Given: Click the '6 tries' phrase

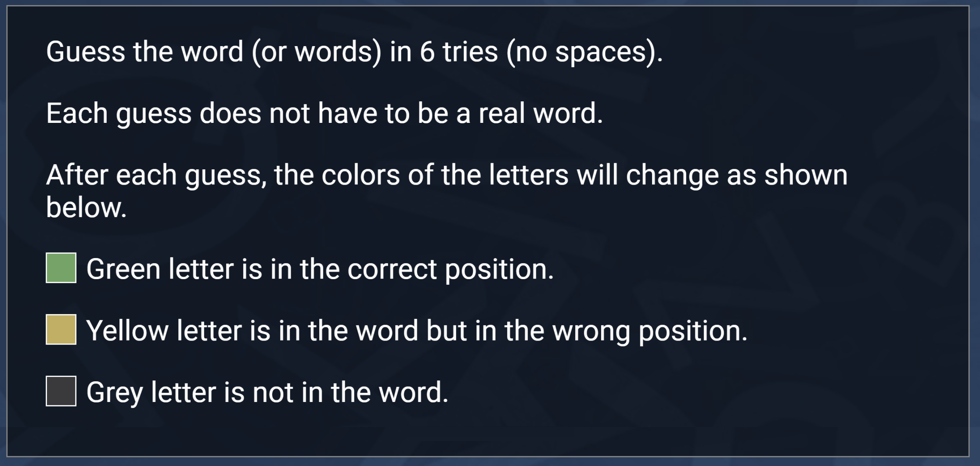Looking at the screenshot, I should pos(458,52).
